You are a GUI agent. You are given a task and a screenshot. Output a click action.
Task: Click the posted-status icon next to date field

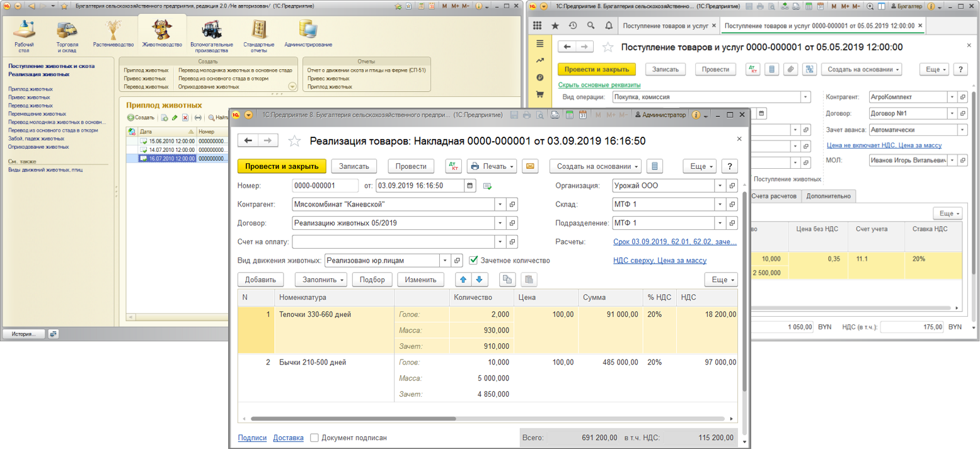(x=487, y=186)
